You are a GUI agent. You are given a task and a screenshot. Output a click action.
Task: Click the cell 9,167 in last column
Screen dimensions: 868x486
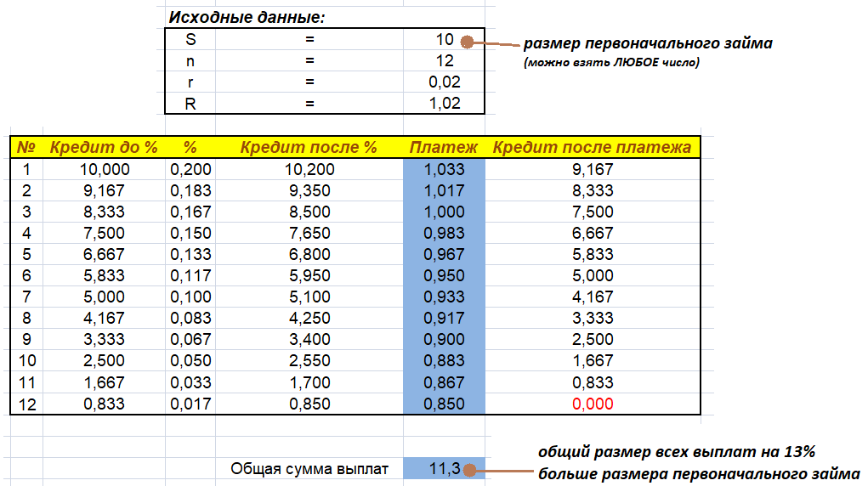593,169
